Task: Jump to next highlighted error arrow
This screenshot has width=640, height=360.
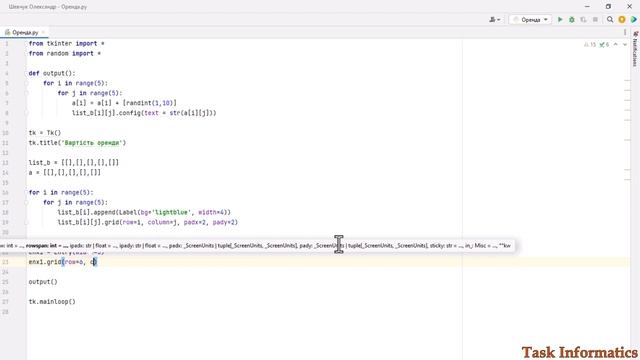Action: 624,44
